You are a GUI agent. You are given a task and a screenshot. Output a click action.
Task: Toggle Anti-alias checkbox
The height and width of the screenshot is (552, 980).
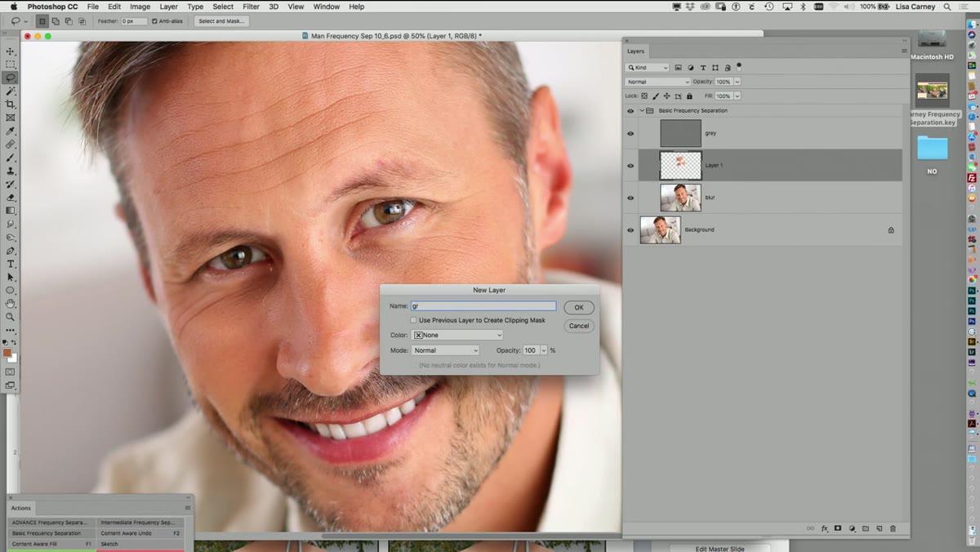click(x=154, y=21)
